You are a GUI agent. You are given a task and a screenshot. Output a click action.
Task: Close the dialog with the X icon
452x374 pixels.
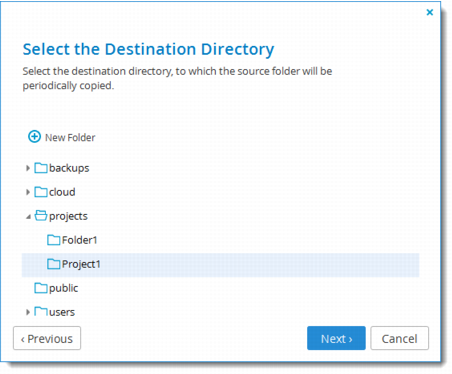coord(430,12)
